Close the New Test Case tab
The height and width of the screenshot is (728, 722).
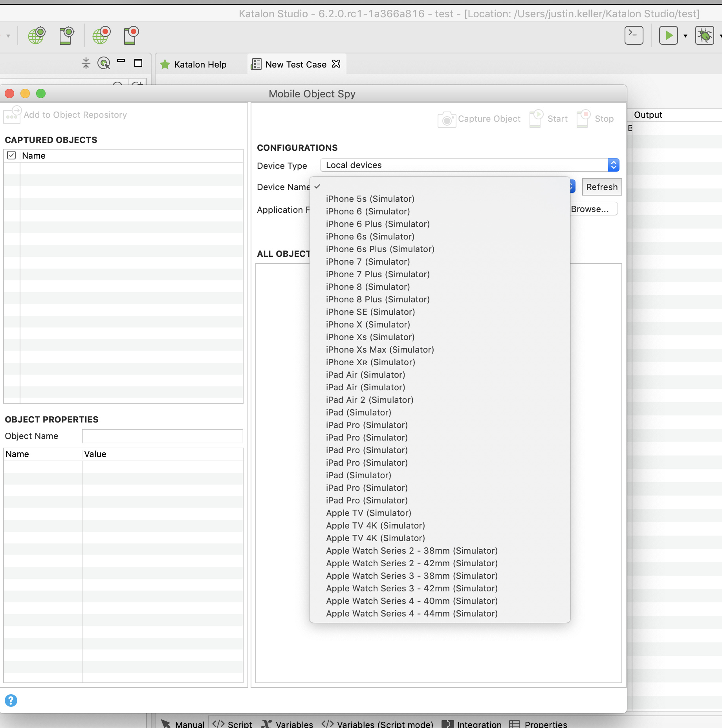(x=336, y=64)
